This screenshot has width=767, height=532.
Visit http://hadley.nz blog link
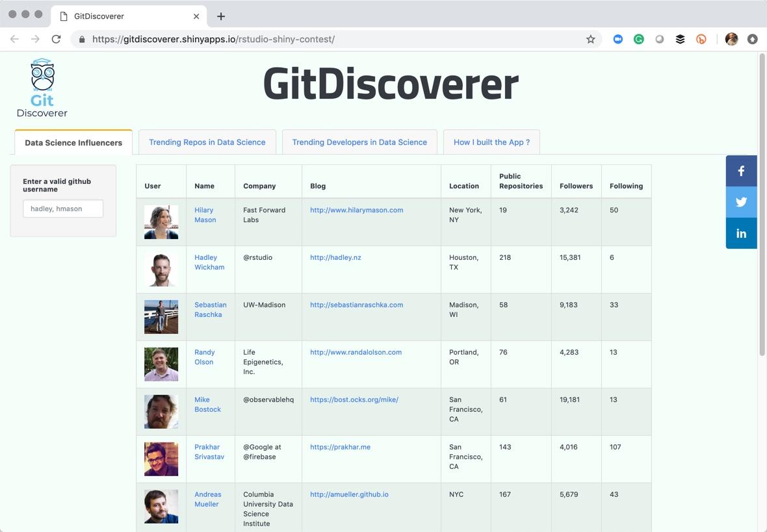pos(335,258)
